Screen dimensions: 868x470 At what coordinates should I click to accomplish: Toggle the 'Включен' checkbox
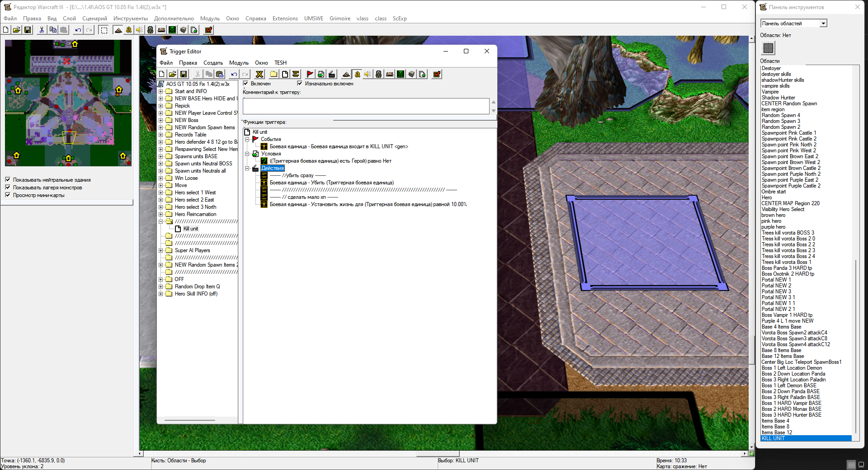pos(245,84)
